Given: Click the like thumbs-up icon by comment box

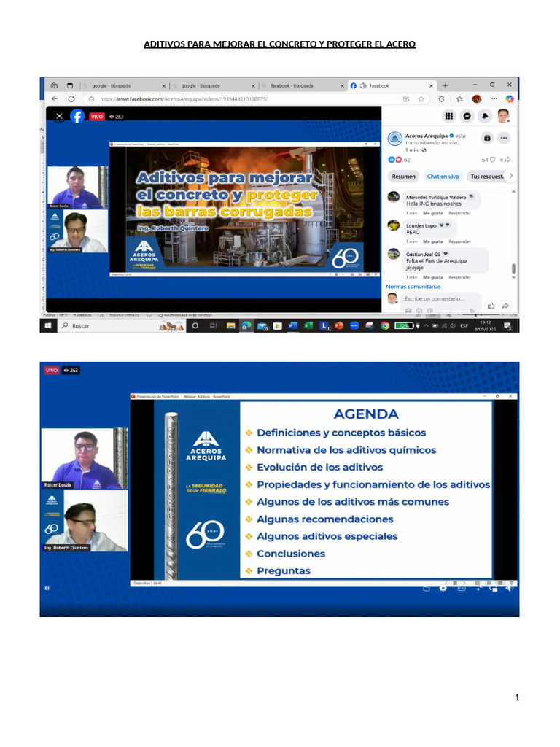Looking at the screenshot, I should coord(491,306).
